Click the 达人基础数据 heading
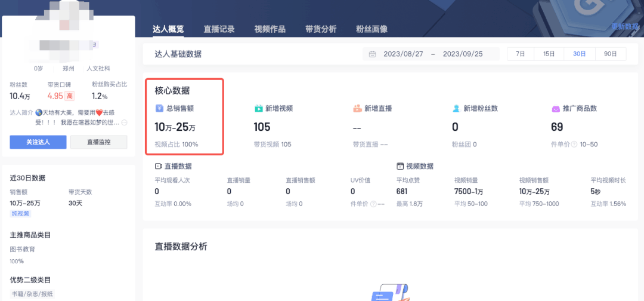 pyautogui.click(x=178, y=54)
